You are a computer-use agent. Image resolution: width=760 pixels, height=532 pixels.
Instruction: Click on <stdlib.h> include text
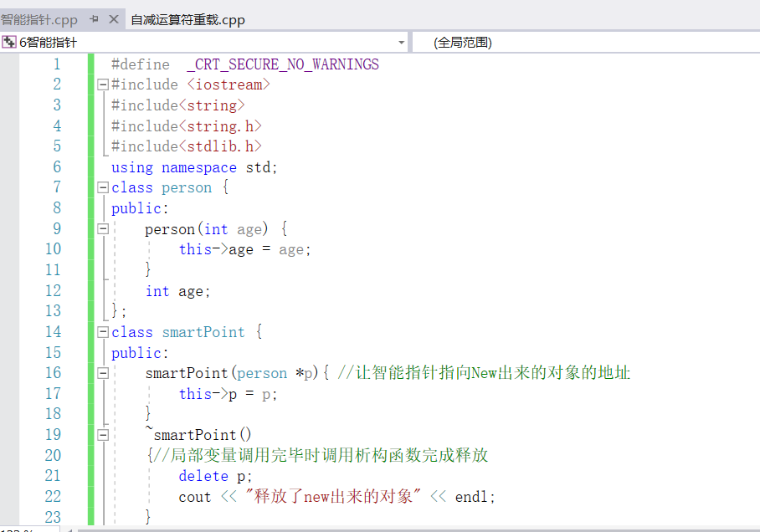pos(220,146)
